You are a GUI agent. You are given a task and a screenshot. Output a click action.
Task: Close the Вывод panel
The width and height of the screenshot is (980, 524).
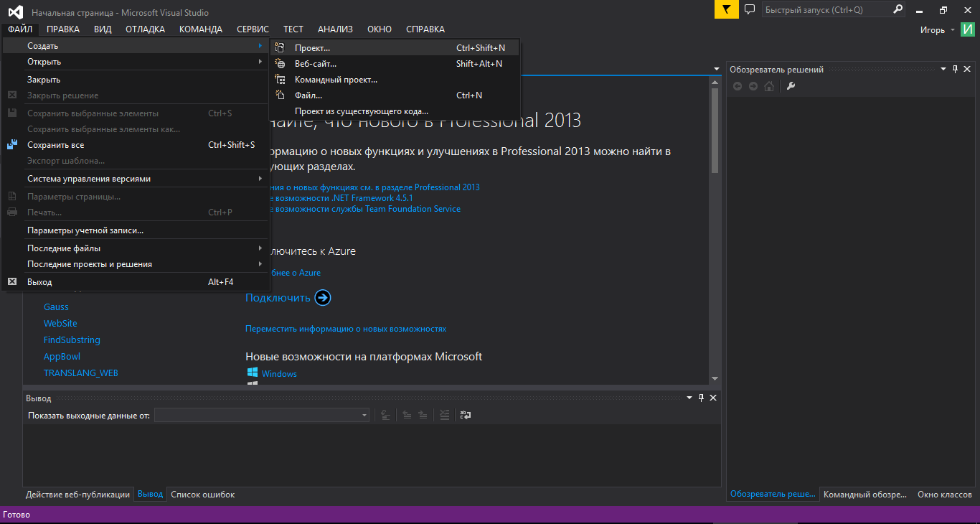coord(713,398)
